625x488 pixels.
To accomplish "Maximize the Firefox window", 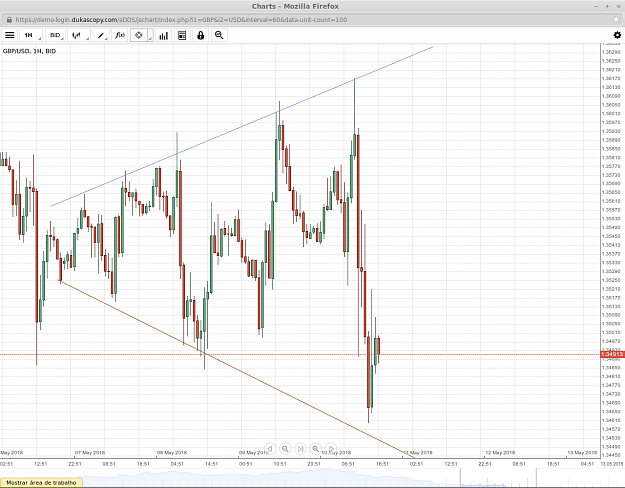I will [607, 6].
